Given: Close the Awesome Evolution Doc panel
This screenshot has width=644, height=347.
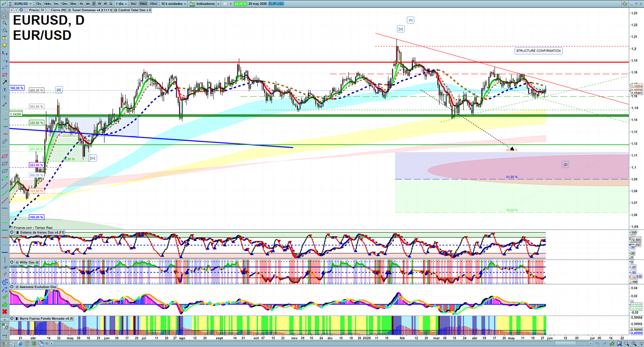Looking at the screenshot, I should 12,287.
